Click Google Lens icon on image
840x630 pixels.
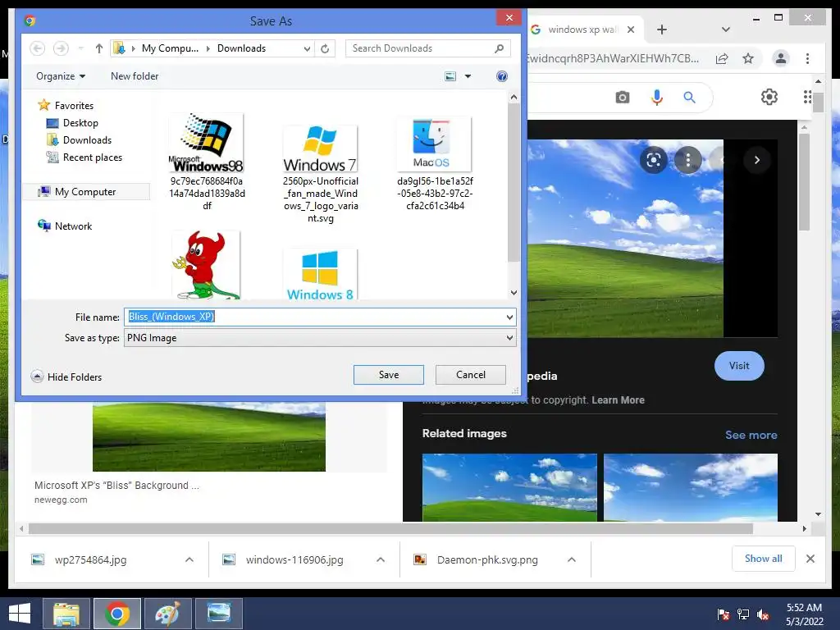[x=653, y=160]
